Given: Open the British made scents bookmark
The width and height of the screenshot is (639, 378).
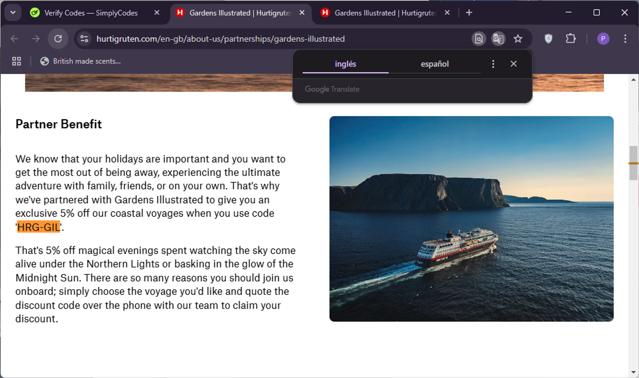Looking at the screenshot, I should pos(80,61).
